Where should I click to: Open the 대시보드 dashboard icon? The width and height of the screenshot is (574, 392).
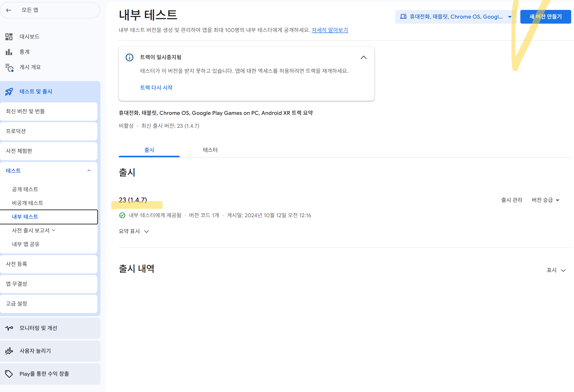9,37
